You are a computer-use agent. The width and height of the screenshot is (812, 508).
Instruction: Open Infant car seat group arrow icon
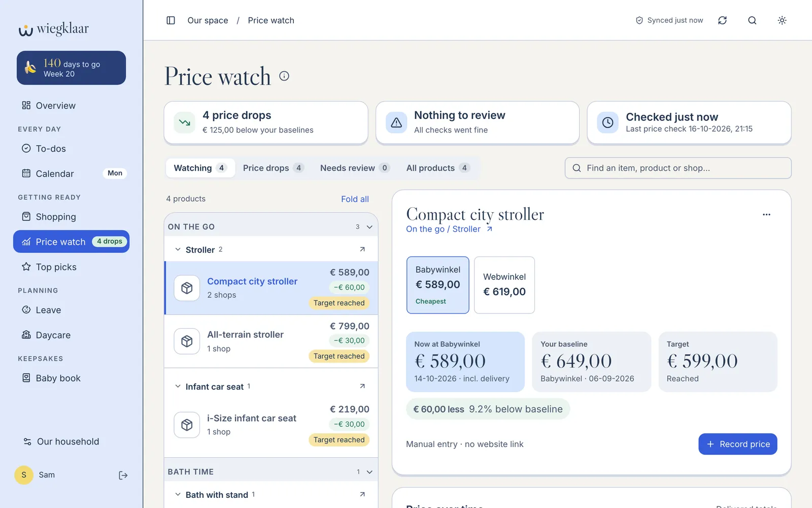click(362, 387)
